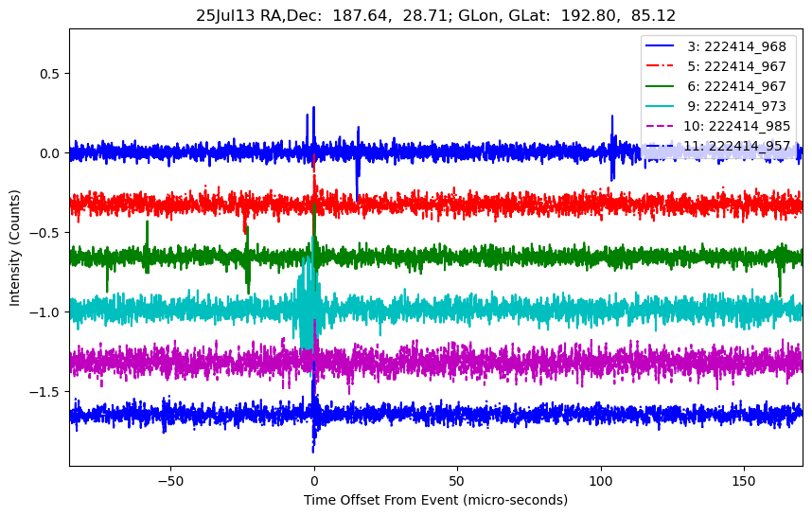Click x-axis tick label '0'
The height and width of the screenshot is (516, 812).
click(x=314, y=481)
